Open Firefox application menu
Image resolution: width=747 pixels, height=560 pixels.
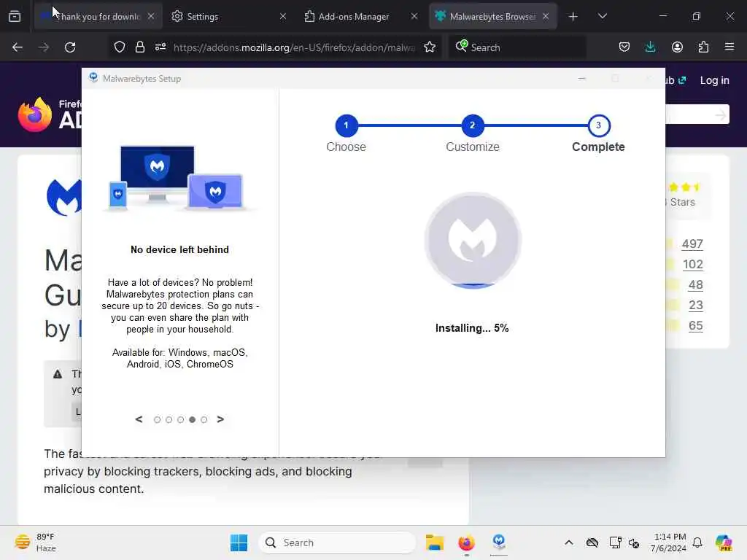[729, 47]
